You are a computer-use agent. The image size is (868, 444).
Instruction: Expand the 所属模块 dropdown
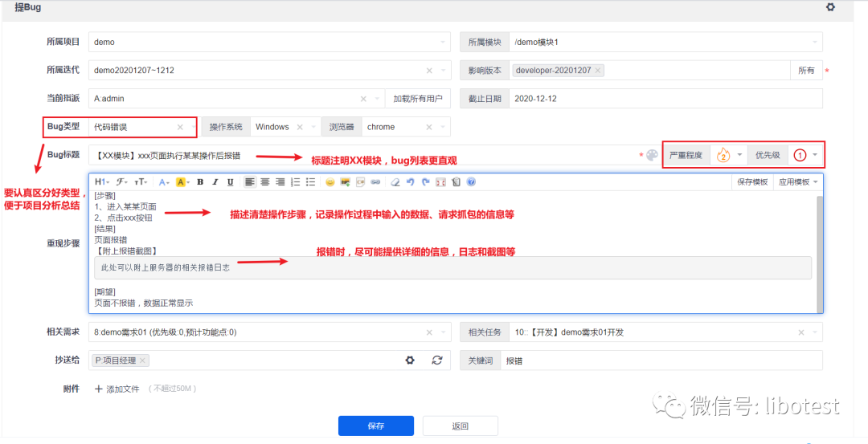pos(815,42)
